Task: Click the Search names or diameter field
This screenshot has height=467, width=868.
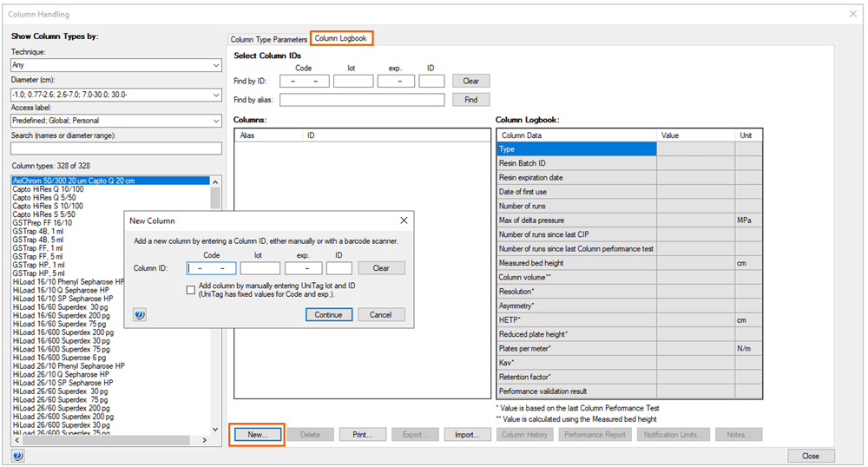Action: coord(116,148)
